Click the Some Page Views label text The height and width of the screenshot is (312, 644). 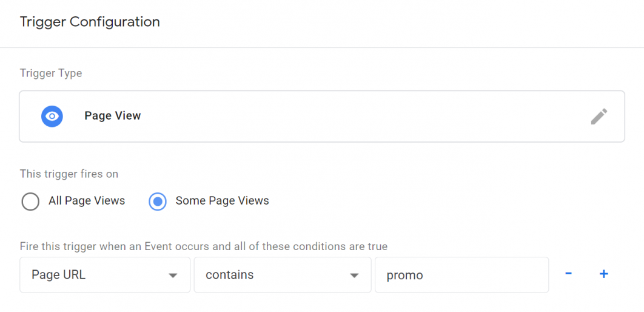point(222,201)
